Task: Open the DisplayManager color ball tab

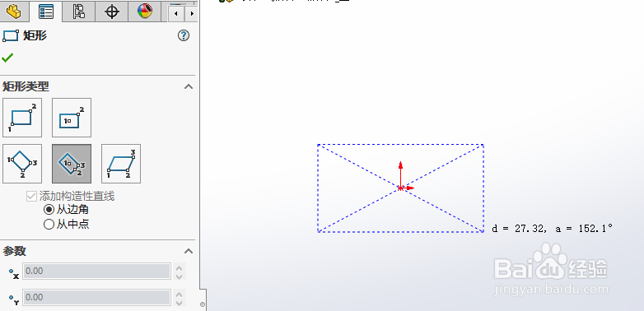Action: (x=144, y=11)
